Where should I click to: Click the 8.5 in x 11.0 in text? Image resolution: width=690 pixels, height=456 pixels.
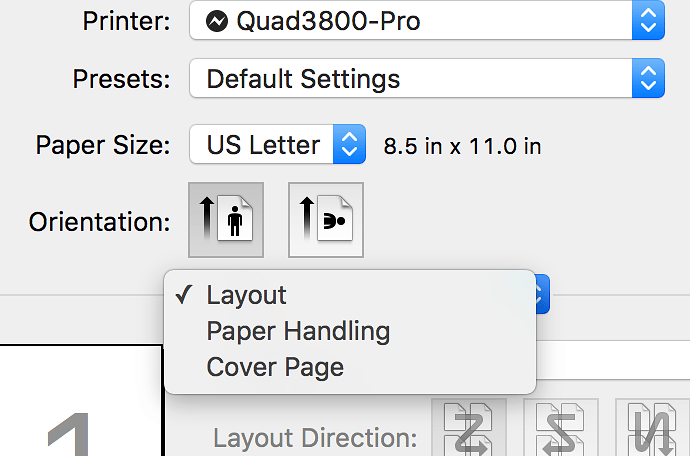click(x=462, y=146)
